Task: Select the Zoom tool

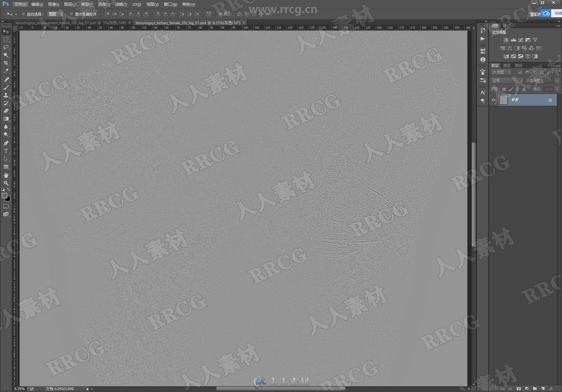Action: (x=6, y=183)
